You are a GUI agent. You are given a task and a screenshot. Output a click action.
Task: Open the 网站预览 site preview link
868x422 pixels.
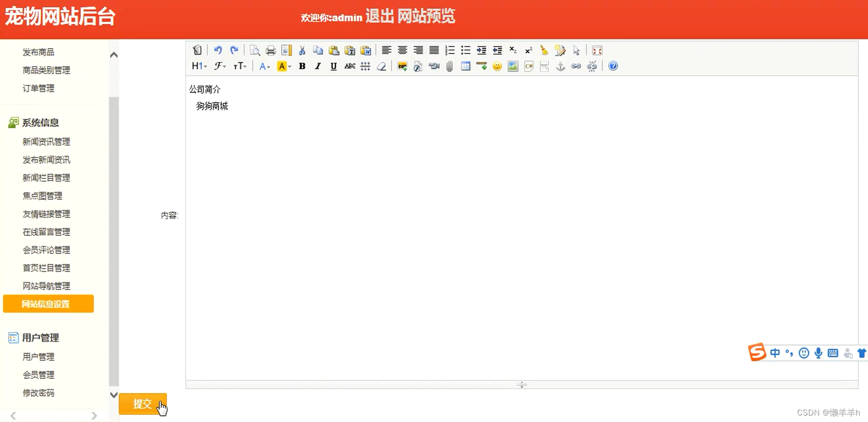pyautogui.click(x=426, y=16)
